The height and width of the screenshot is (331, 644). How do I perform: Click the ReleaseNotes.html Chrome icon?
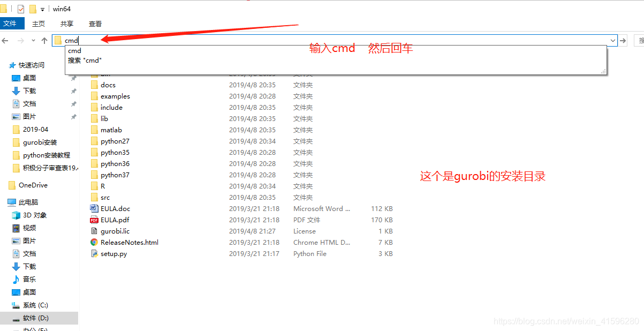pos(94,243)
